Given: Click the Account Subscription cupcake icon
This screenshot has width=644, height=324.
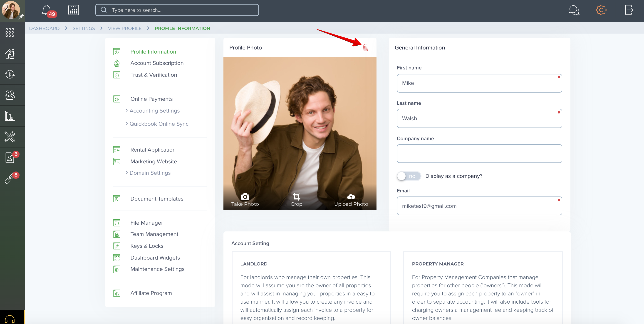Looking at the screenshot, I should 117,63.
